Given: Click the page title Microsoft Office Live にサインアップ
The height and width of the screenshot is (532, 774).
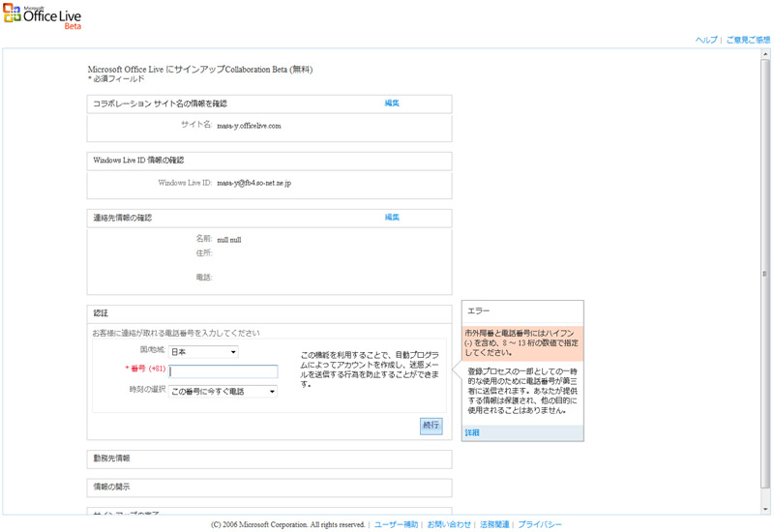Looking at the screenshot, I should coord(200,70).
